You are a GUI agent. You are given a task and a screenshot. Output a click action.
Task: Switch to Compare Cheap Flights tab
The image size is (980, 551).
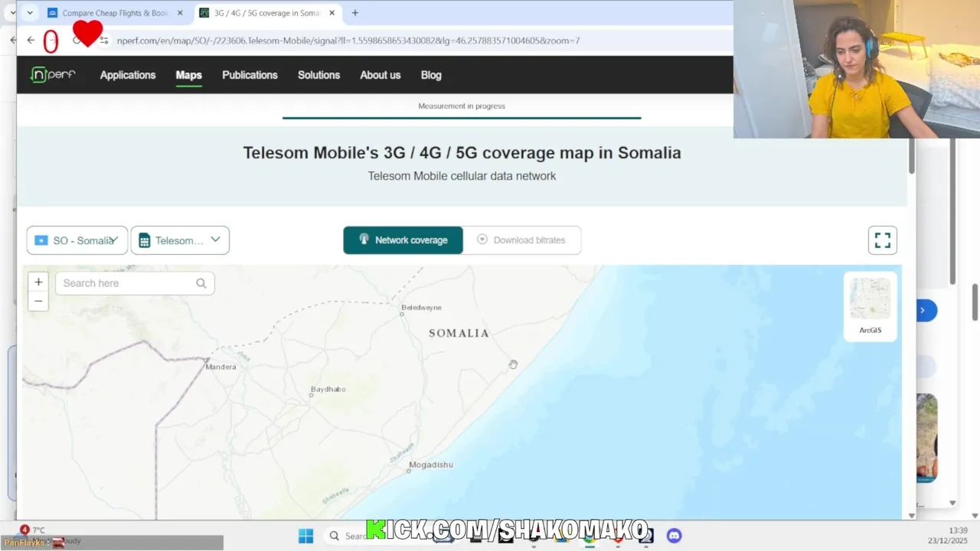click(115, 13)
